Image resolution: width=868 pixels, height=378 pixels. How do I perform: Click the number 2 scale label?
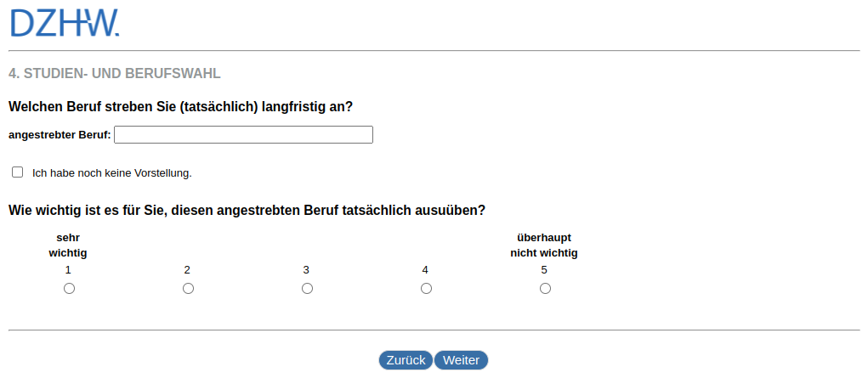187,270
